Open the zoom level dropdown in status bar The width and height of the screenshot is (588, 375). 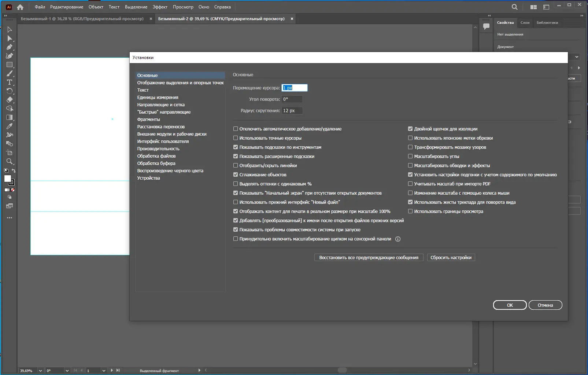click(x=40, y=371)
